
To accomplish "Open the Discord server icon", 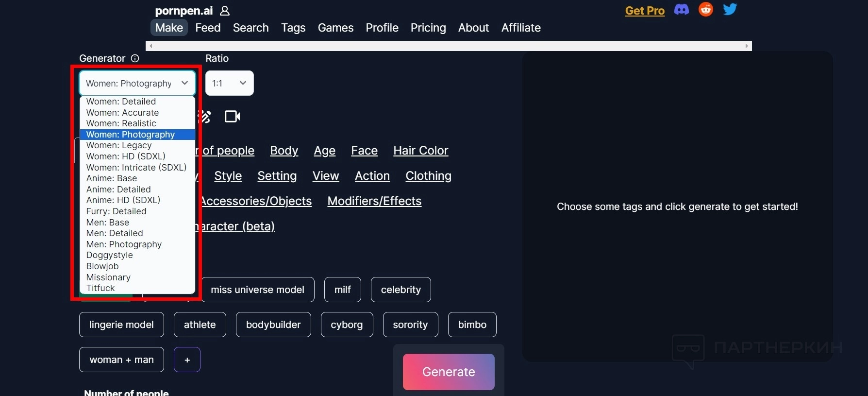I will click(682, 10).
